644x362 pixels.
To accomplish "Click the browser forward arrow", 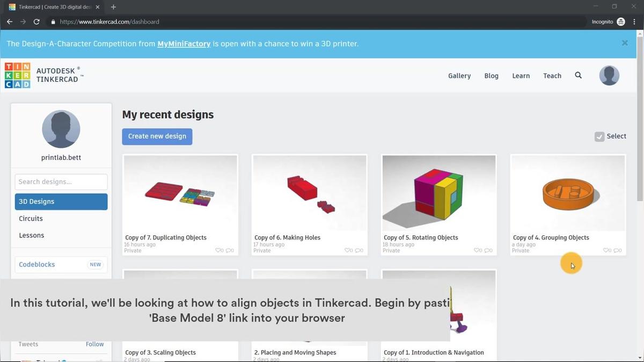I will [23, 22].
